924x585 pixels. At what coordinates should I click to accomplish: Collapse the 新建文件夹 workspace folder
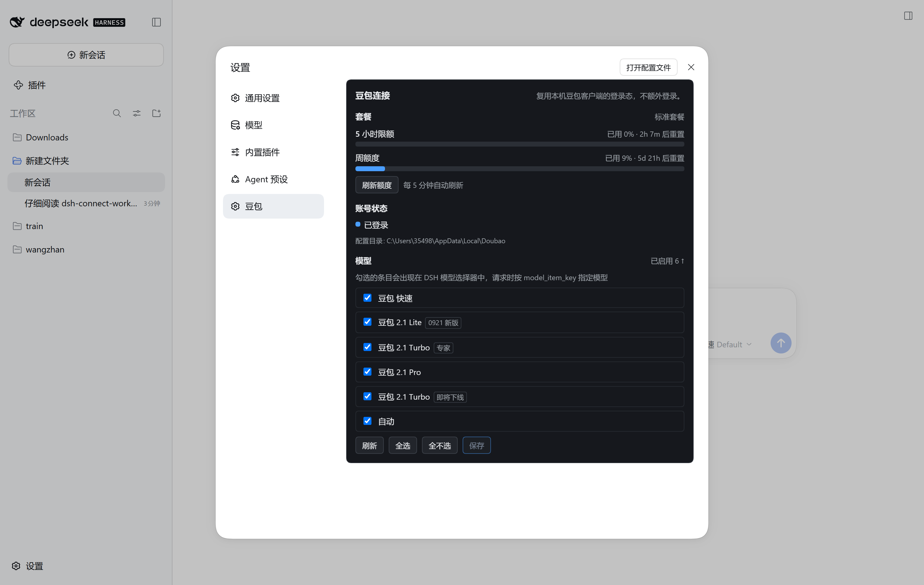pyautogui.click(x=86, y=161)
